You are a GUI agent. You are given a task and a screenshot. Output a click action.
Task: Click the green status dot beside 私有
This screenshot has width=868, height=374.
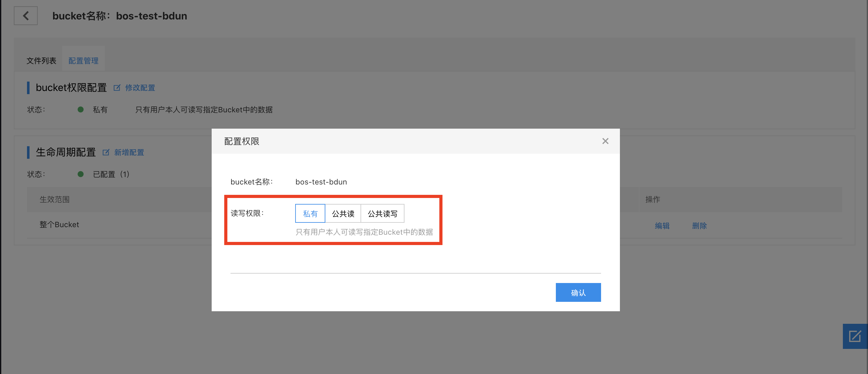point(80,110)
